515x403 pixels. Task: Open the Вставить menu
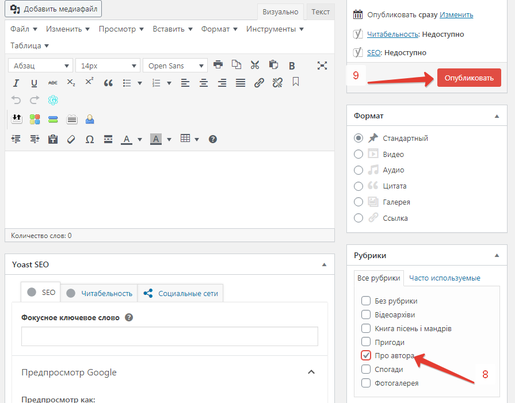tap(172, 29)
